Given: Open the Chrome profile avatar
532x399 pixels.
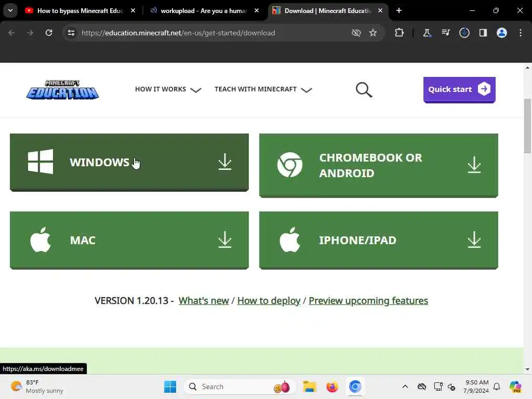Looking at the screenshot, I should pos(502,33).
